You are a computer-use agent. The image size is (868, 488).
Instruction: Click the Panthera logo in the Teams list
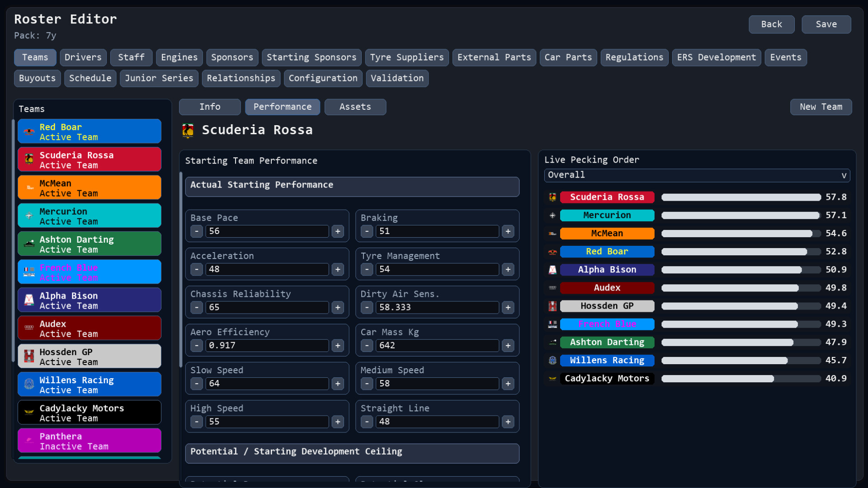(29, 441)
